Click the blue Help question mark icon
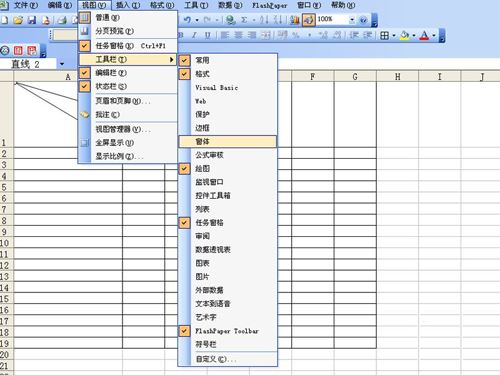 pos(363,20)
